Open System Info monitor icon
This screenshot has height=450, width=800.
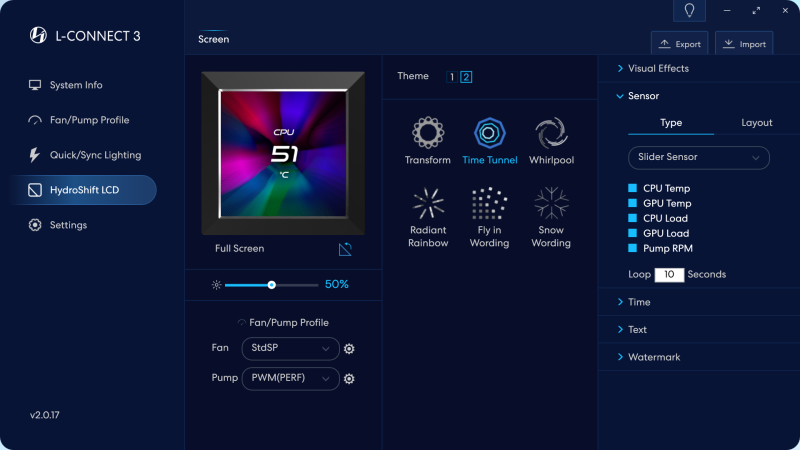pyautogui.click(x=35, y=85)
